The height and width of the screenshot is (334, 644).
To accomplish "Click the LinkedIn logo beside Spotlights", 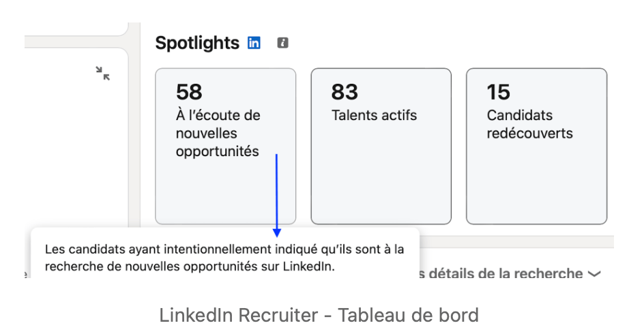I will 254,43.
